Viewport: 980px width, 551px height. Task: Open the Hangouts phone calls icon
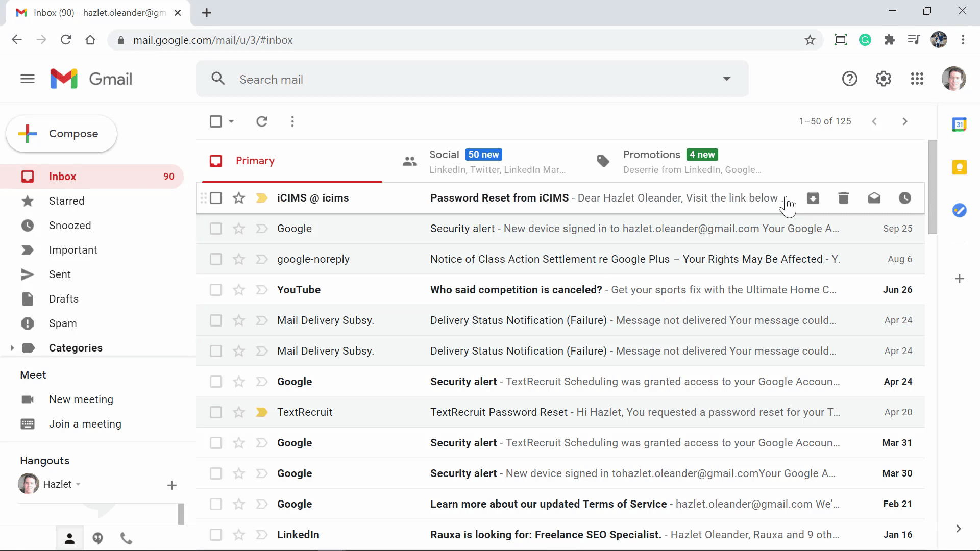click(126, 538)
